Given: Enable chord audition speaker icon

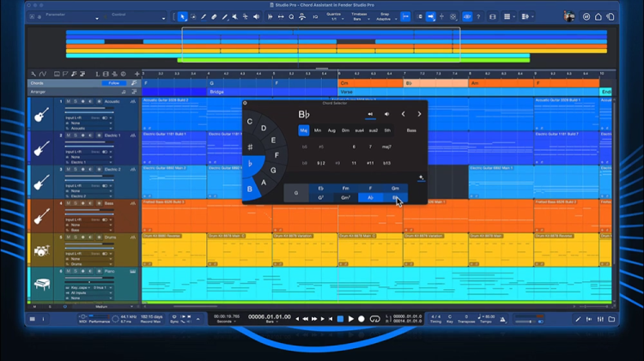Looking at the screenshot, I should click(386, 114).
